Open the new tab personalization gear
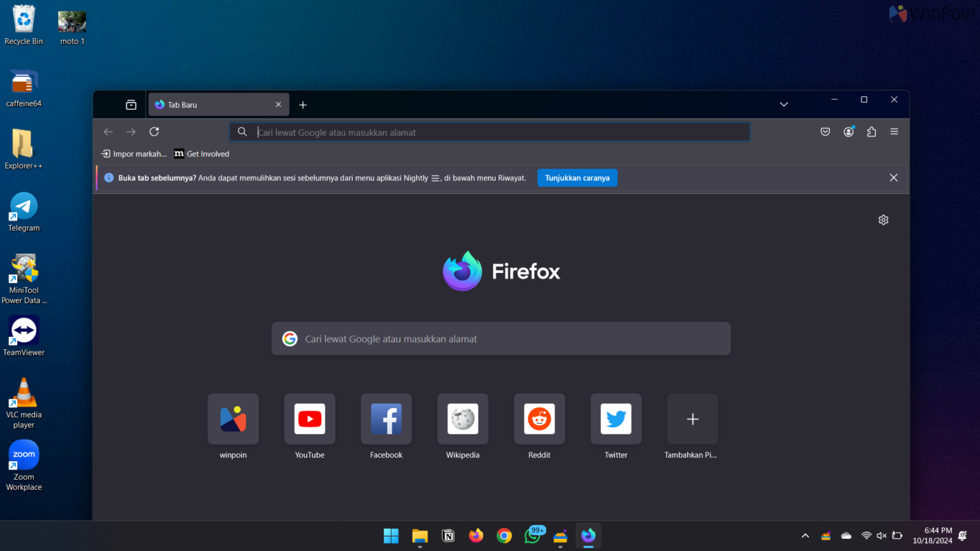Screen dimensions: 980x551 (883, 219)
